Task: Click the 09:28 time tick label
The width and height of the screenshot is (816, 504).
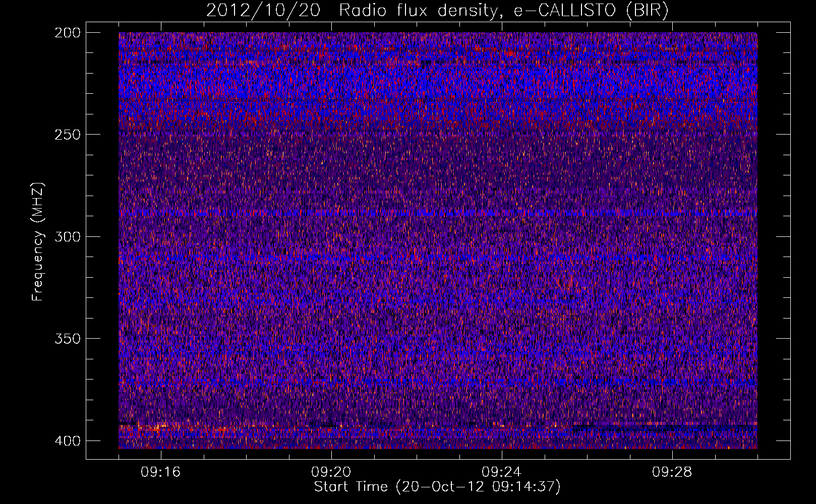Action: tap(672, 472)
